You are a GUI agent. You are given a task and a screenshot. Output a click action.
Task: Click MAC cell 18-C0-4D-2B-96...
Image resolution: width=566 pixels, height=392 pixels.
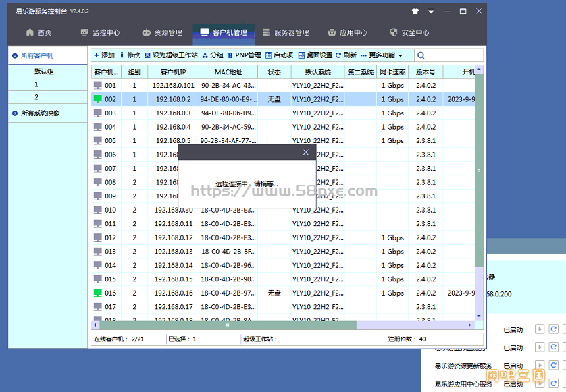(228, 265)
